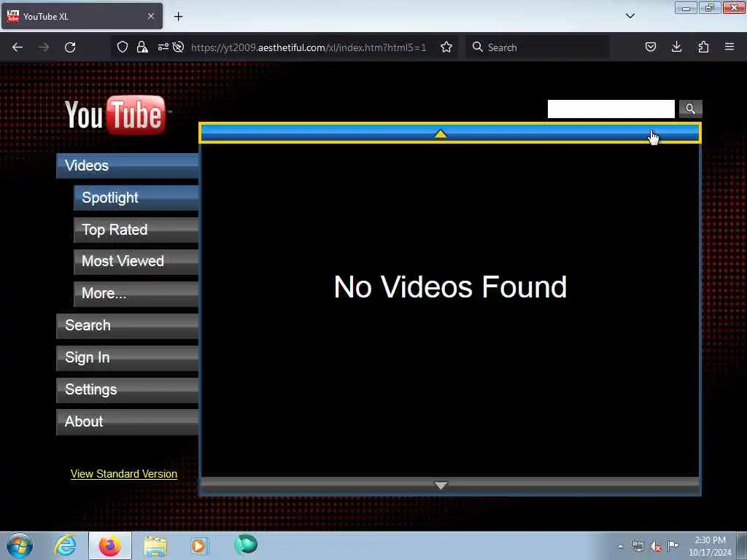Open Windows Explorer folder from the taskbar

(155, 546)
